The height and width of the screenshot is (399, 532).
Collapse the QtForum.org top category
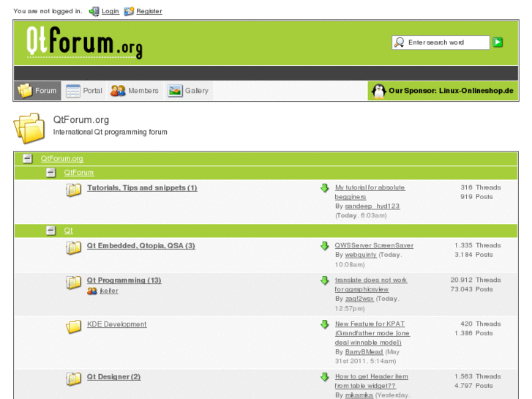(28, 159)
